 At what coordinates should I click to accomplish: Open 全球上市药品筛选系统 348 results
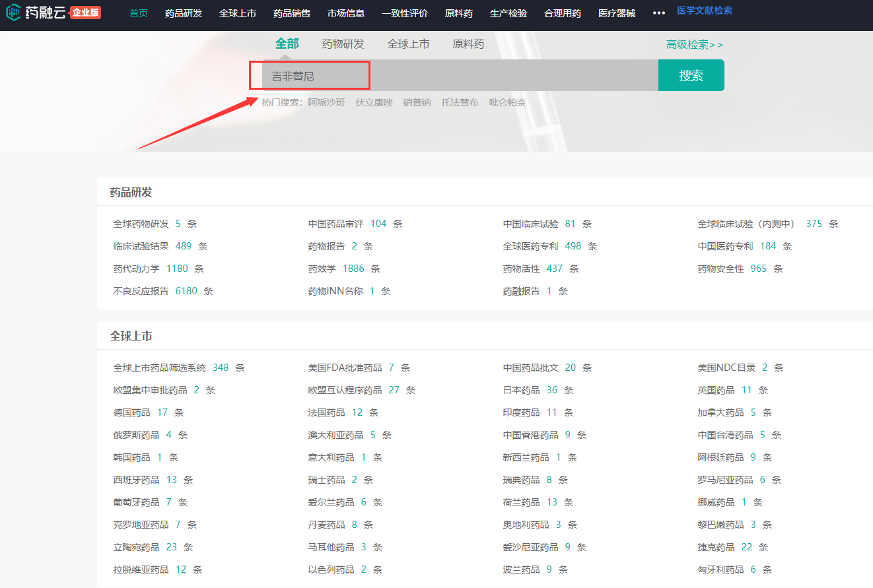point(159,368)
